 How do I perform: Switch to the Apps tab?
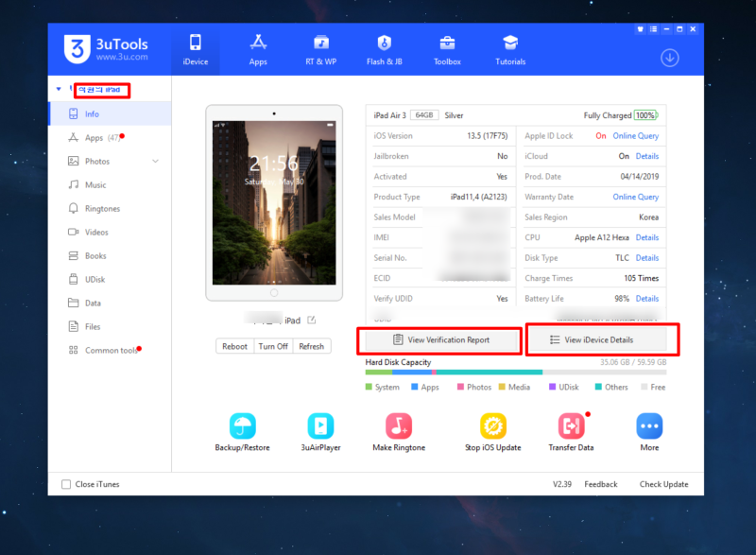pos(258,49)
